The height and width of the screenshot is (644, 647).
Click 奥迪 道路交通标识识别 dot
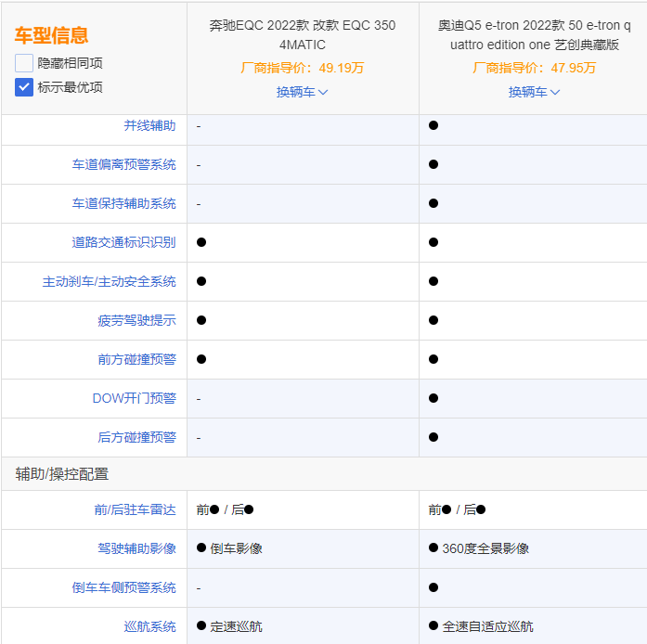click(433, 242)
